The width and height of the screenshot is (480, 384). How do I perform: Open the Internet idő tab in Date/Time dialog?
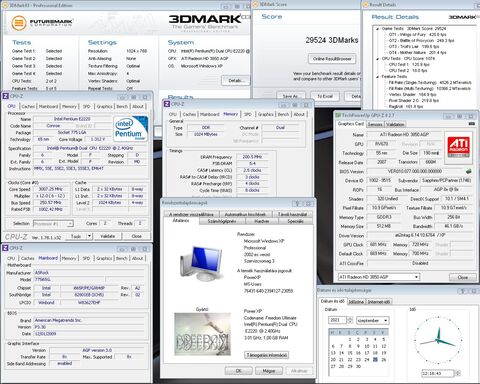[x=379, y=302]
